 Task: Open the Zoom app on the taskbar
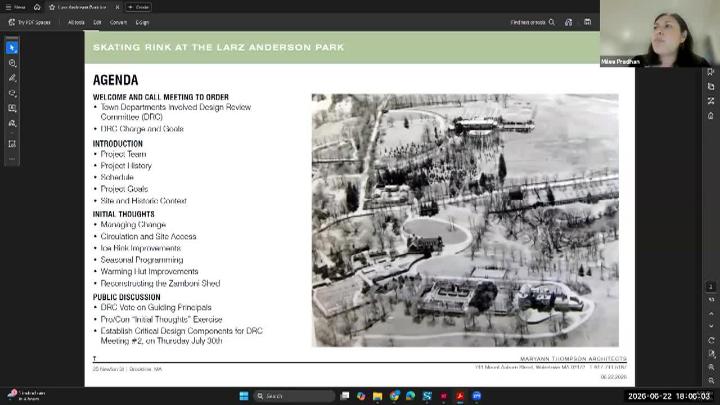[x=477, y=396]
